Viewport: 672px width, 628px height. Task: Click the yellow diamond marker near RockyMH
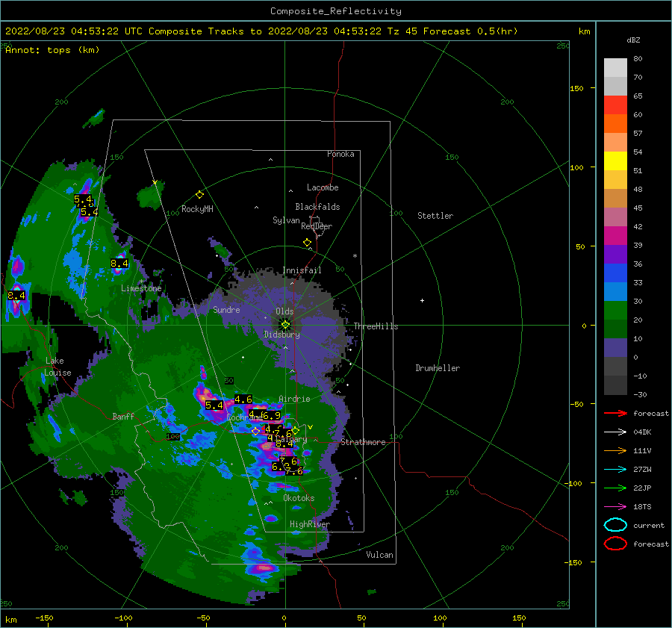pos(199,195)
